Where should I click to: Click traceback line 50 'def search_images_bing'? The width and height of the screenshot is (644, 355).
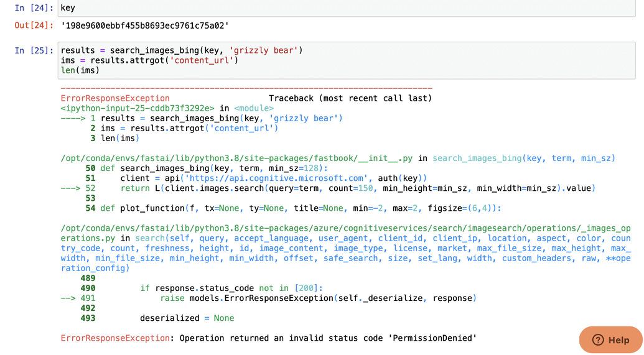(x=207, y=168)
